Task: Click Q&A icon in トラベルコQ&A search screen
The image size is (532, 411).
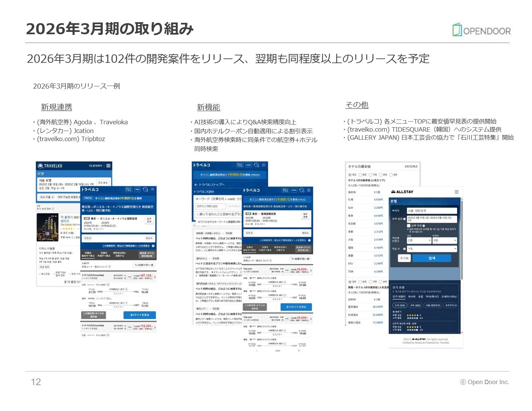Action: click(248, 165)
